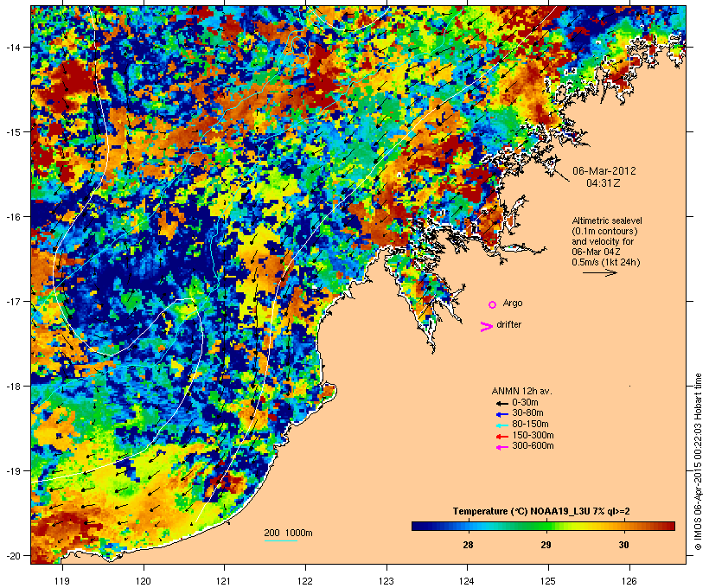Click the date label 06-Mar-2012
Viewport: 709px width, 588px height.
point(604,171)
